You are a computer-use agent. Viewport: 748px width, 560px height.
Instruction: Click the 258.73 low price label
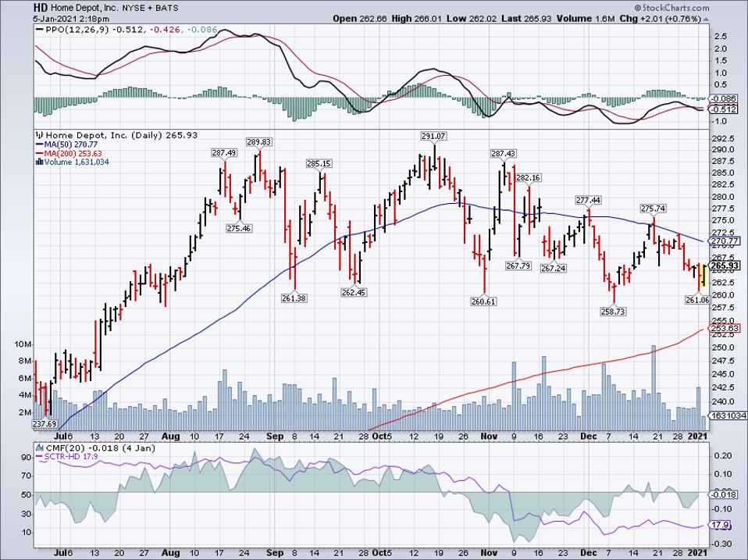coord(612,312)
